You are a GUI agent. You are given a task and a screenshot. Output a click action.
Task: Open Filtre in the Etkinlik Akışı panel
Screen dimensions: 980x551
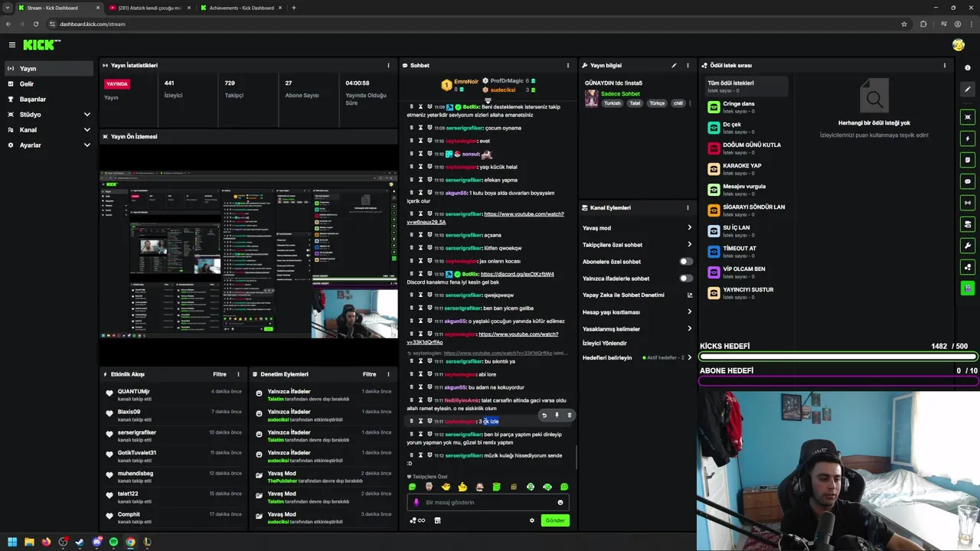coord(220,374)
